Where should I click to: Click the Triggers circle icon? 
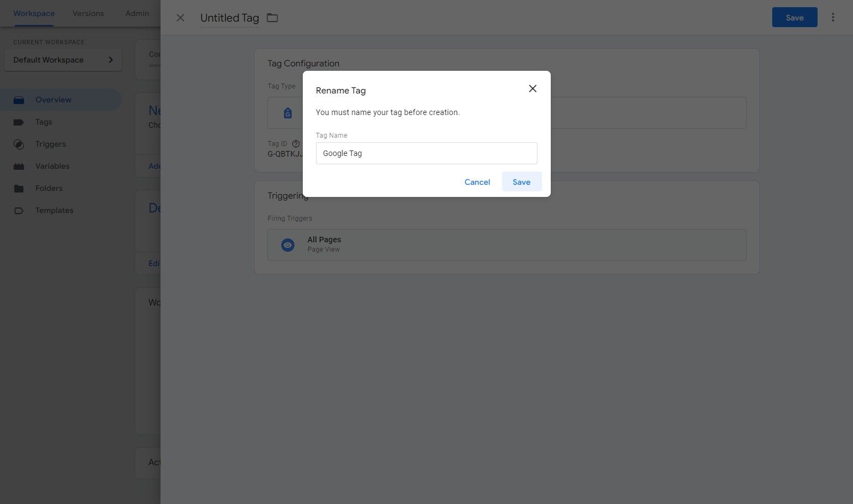[x=19, y=144]
